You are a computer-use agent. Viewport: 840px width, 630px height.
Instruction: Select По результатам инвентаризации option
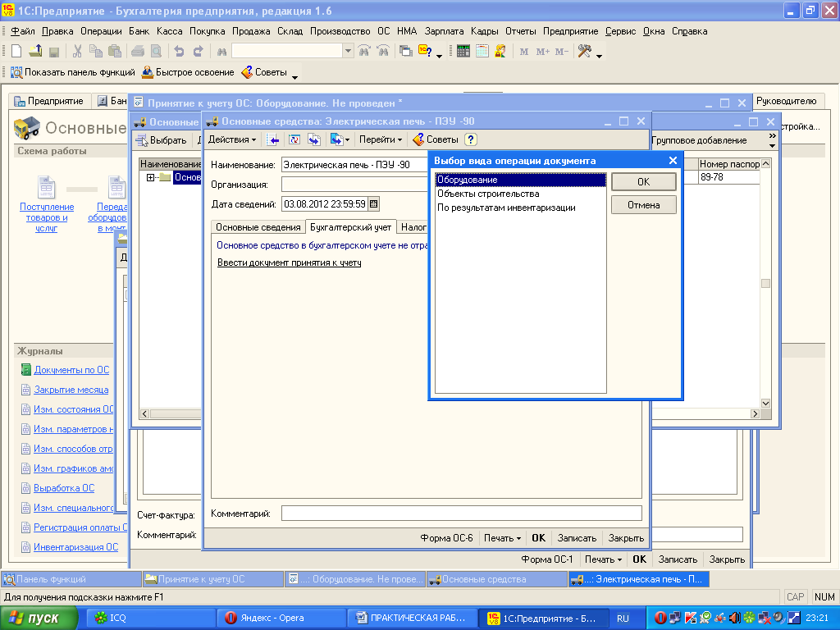click(521, 208)
